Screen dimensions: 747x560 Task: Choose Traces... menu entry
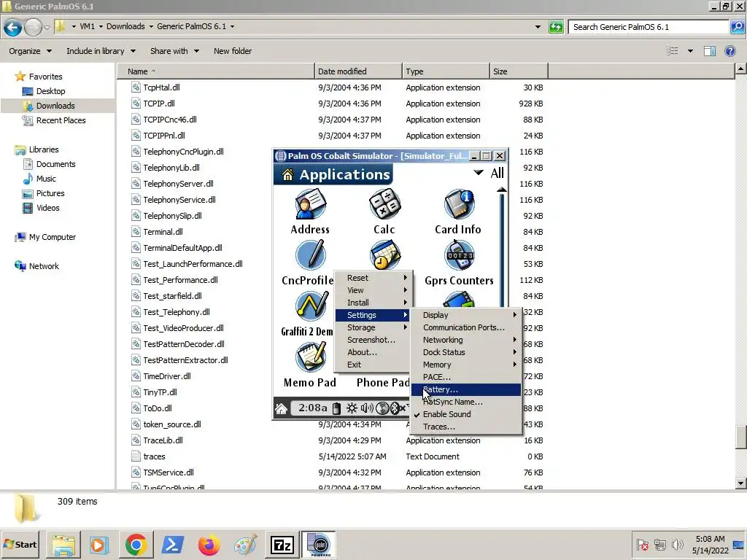click(466, 427)
